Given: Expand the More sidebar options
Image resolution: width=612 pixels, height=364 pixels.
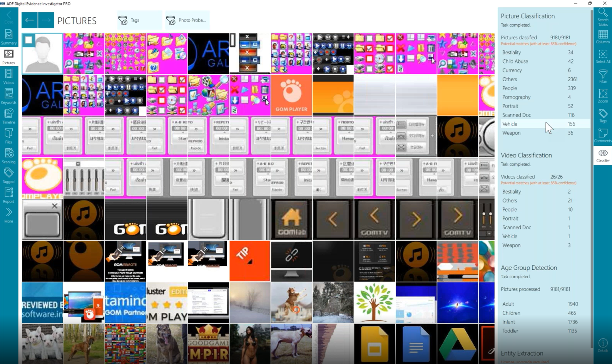Looking at the screenshot, I should pos(8,215).
